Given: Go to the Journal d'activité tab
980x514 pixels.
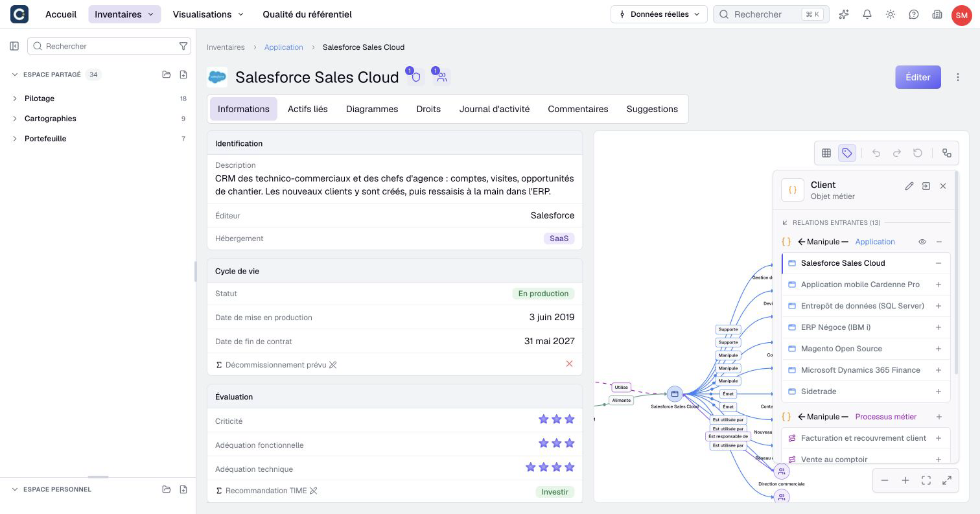Looking at the screenshot, I should [x=495, y=109].
